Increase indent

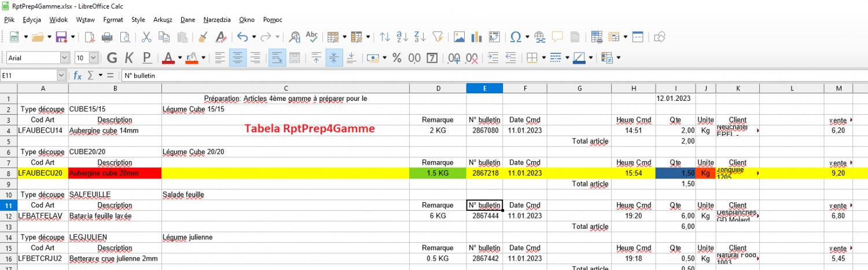(493, 58)
